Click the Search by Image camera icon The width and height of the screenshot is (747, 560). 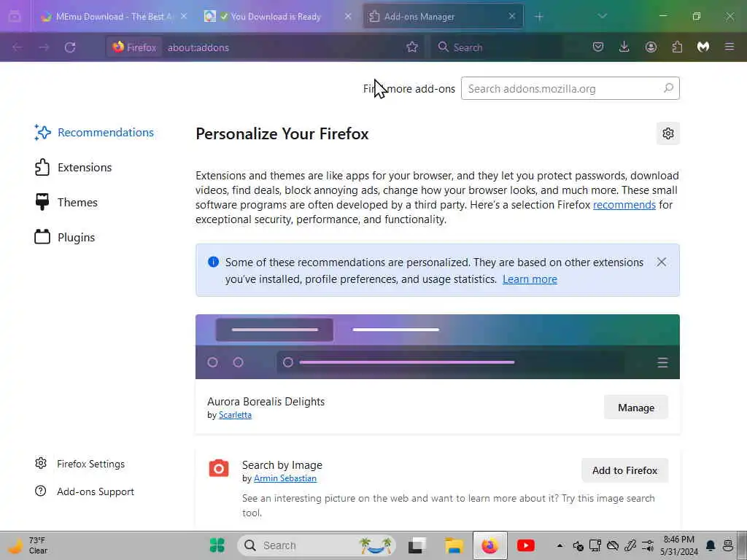pyautogui.click(x=219, y=468)
